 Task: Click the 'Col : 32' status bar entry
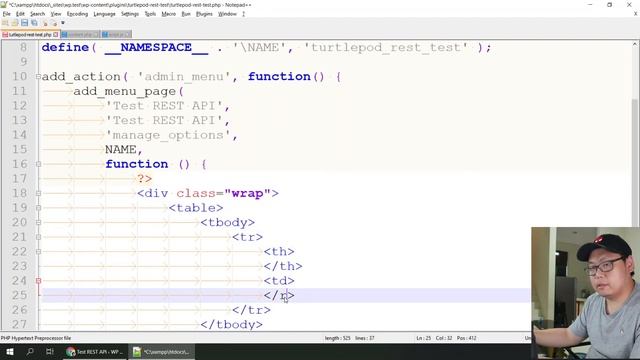tap(444, 338)
